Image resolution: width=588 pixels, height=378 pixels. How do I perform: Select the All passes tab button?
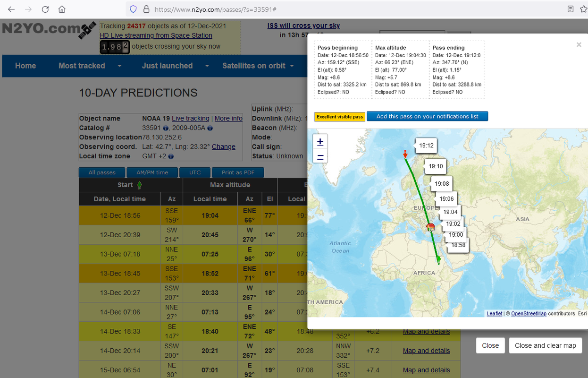pyautogui.click(x=102, y=172)
